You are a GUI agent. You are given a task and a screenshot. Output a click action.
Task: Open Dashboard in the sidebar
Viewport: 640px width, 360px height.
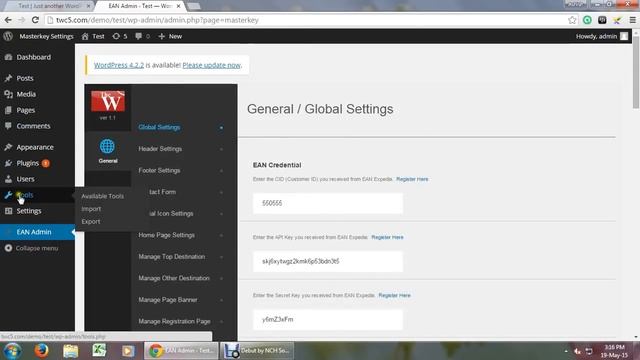pos(33,57)
